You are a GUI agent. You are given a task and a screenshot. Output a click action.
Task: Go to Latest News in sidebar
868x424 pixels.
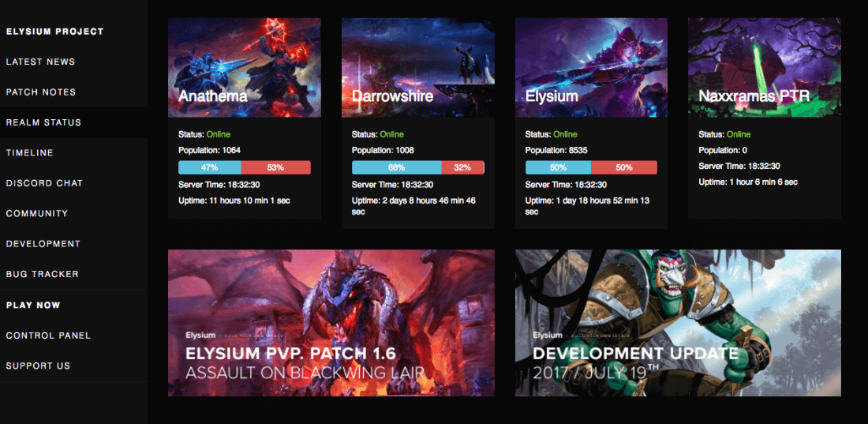40,62
